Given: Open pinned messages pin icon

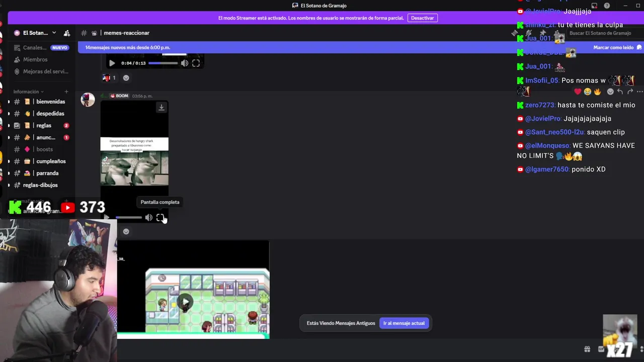Looking at the screenshot, I should tap(543, 33).
